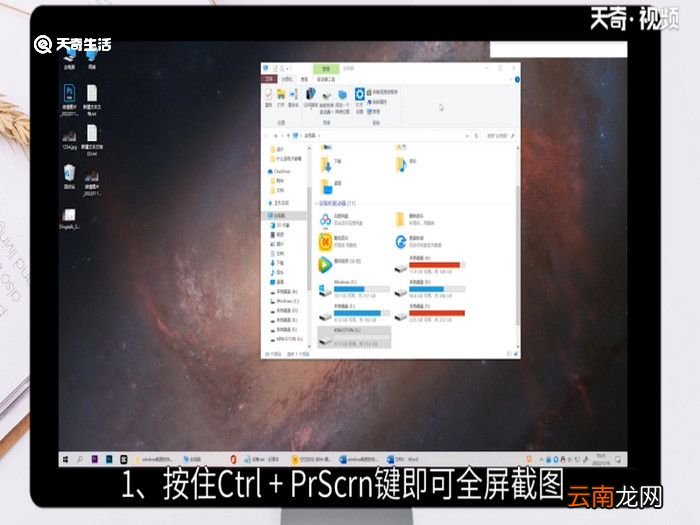
Task: Select Windows (C:) in navigation pane
Action: click(x=284, y=301)
